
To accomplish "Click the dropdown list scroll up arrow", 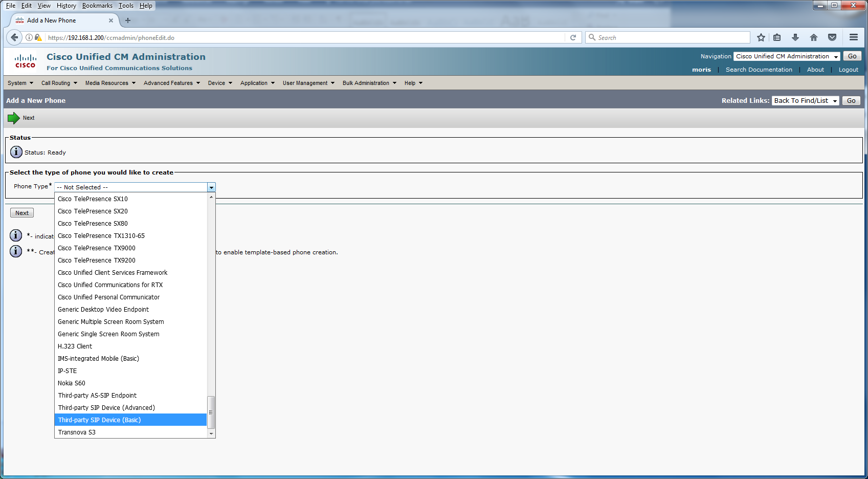I will (211, 197).
